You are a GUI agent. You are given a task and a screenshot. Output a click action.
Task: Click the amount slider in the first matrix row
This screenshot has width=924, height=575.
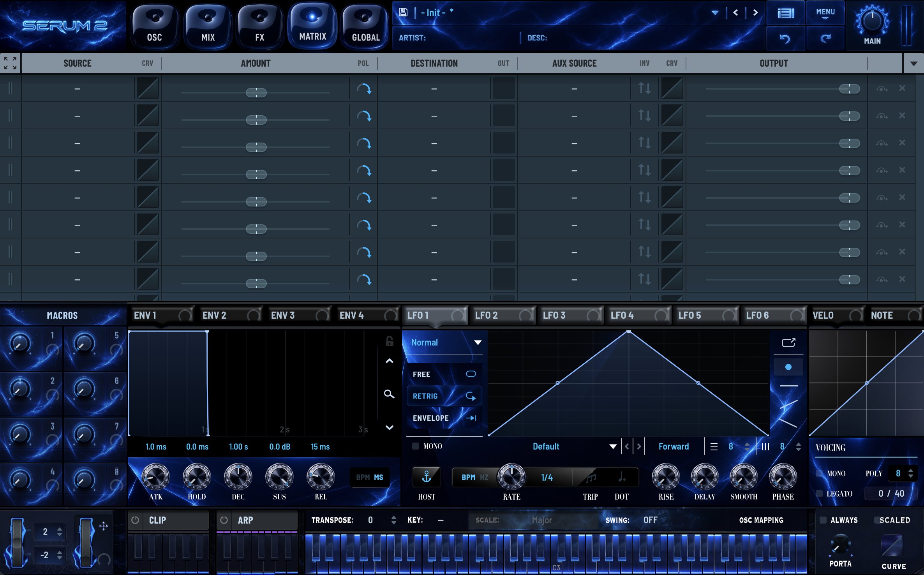point(256,92)
